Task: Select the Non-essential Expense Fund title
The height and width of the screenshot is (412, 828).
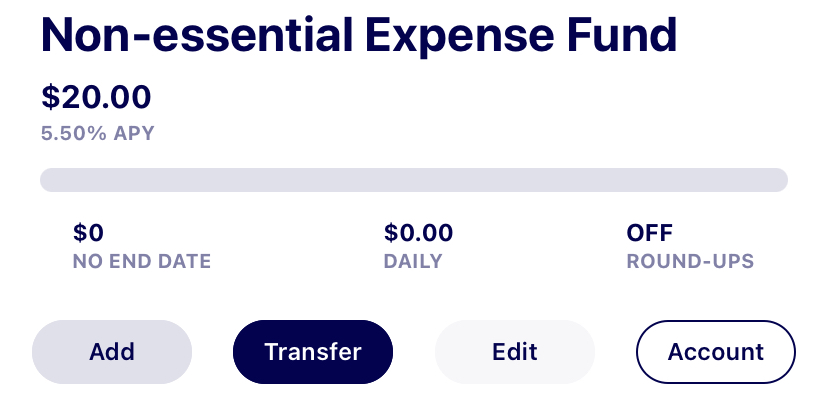Action: tap(359, 37)
